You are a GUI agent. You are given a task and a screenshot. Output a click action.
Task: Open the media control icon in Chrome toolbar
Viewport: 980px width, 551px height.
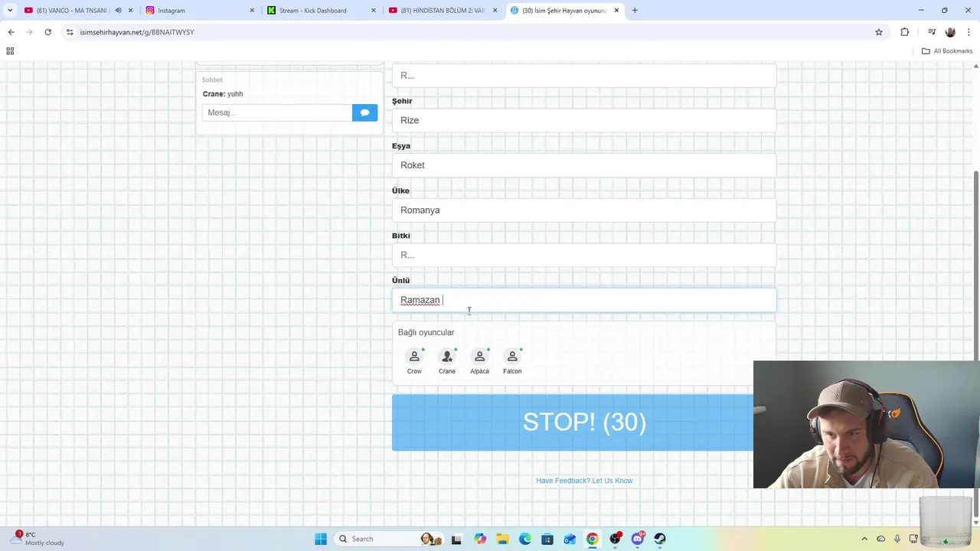pyautogui.click(x=932, y=32)
